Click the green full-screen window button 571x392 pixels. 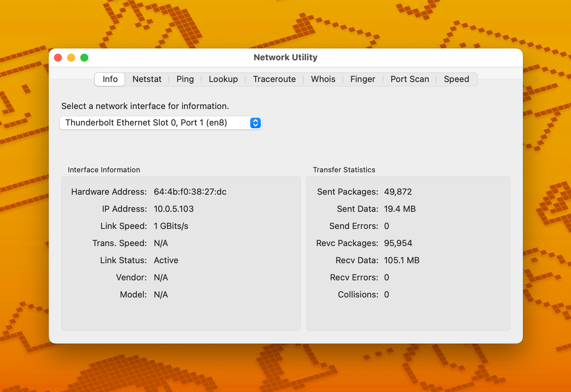click(x=84, y=58)
